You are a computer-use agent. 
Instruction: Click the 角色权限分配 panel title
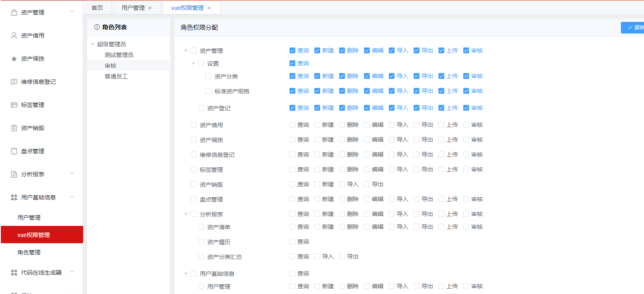(199, 28)
